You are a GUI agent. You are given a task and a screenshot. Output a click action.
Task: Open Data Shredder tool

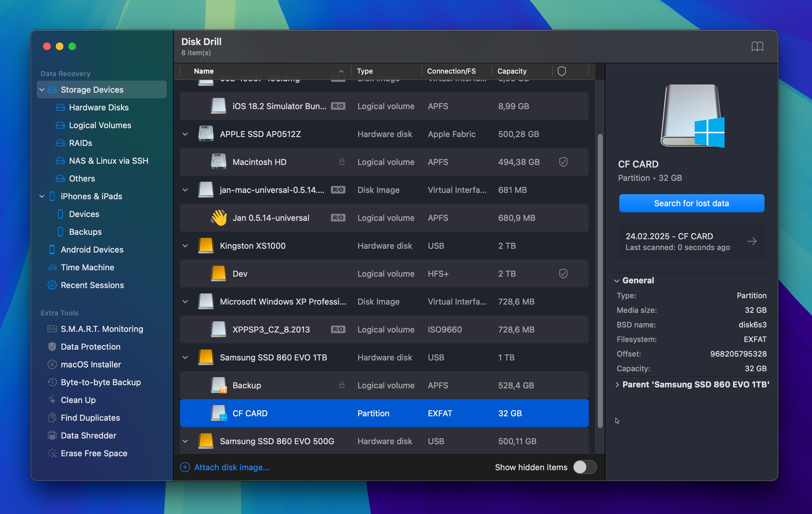[88, 435]
